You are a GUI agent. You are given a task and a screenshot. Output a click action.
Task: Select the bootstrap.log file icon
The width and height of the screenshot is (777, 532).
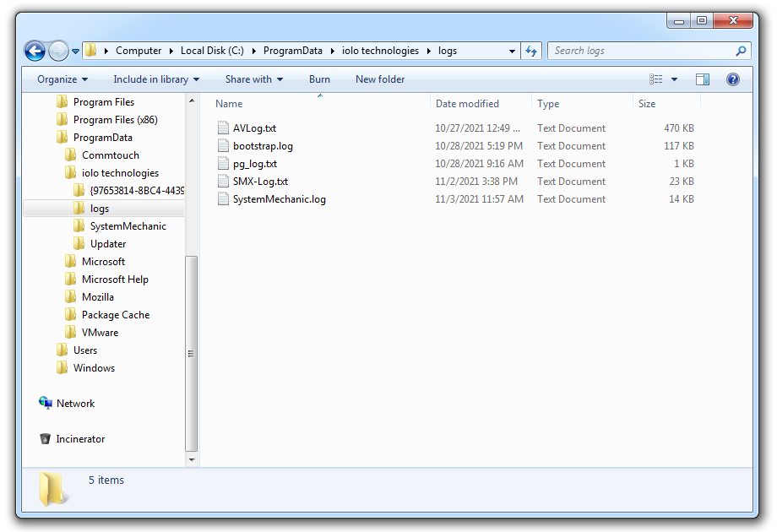224,145
